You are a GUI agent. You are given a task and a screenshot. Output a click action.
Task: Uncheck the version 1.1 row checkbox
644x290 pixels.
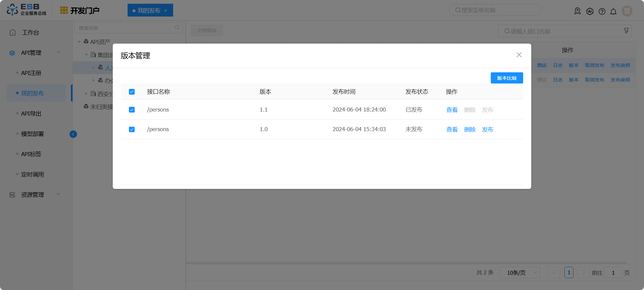coord(132,110)
